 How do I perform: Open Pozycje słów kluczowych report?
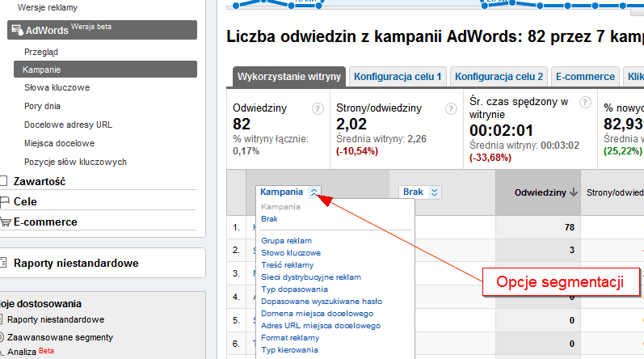click(x=75, y=162)
